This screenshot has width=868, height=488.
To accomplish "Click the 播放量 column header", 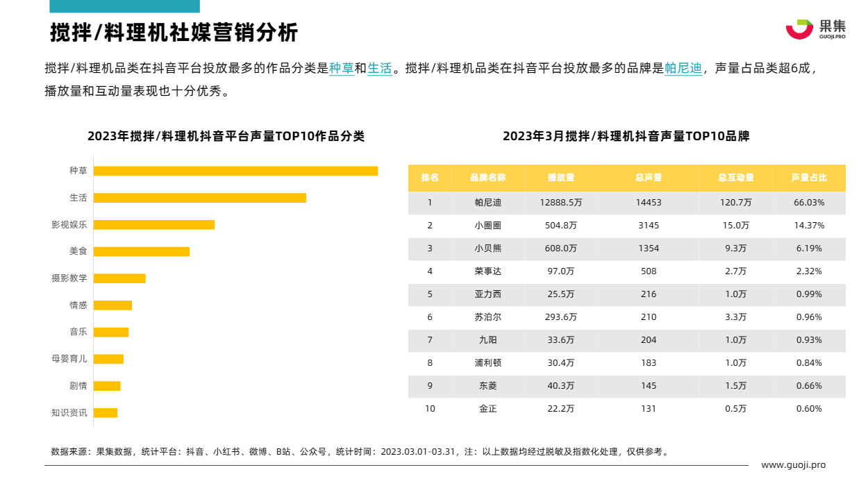I will (x=561, y=178).
